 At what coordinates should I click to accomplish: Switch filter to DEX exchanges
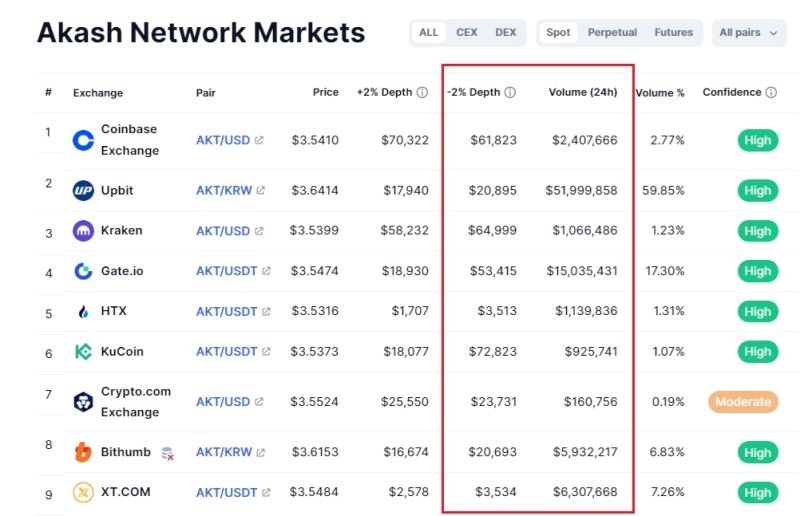506,33
